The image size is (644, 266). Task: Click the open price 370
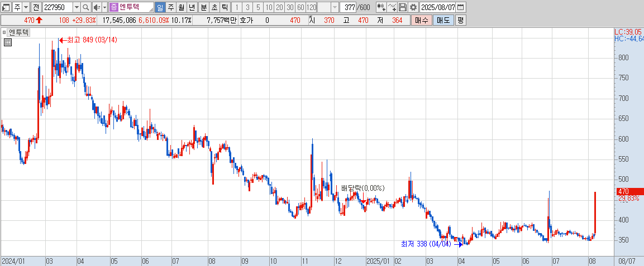tap(329, 20)
